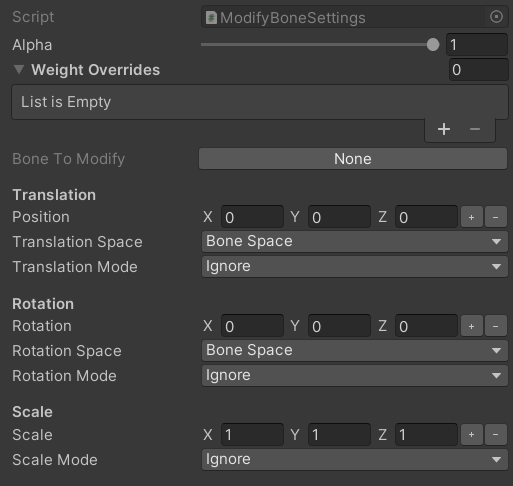Click the minus button beside Rotation fields
The width and height of the screenshot is (513, 486).
pyautogui.click(x=496, y=326)
